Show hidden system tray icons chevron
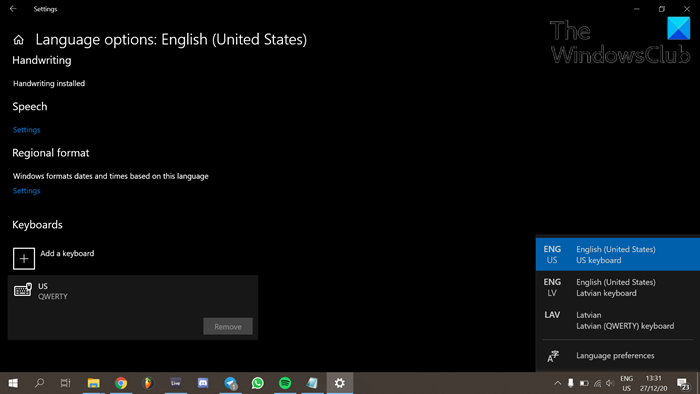The height and width of the screenshot is (394, 700). (558, 383)
